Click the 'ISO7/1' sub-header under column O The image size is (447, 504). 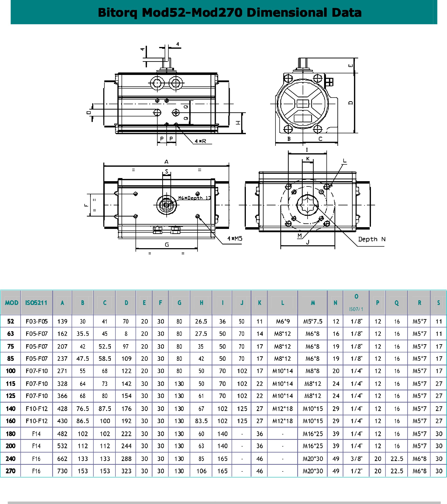[356, 309]
